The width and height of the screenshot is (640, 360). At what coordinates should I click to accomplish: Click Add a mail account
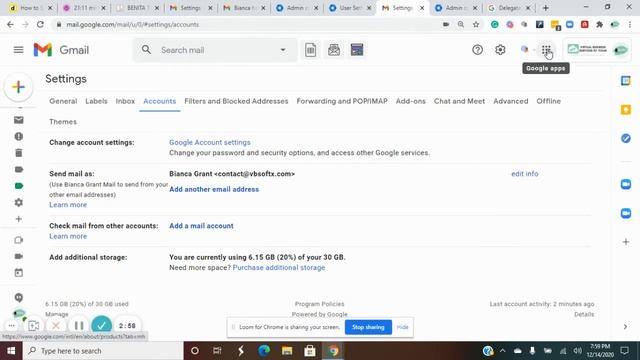(201, 226)
